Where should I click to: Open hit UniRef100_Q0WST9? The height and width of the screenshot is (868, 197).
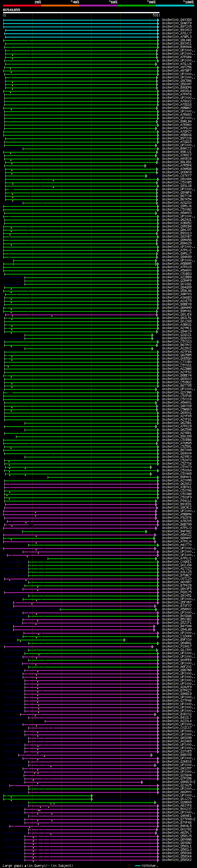(x=176, y=23)
